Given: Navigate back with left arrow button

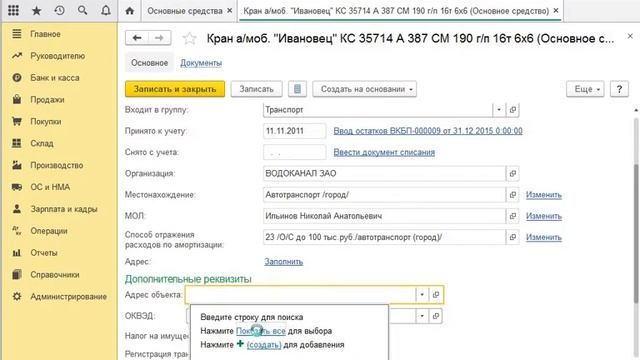Looking at the screenshot, I should [x=137, y=38].
